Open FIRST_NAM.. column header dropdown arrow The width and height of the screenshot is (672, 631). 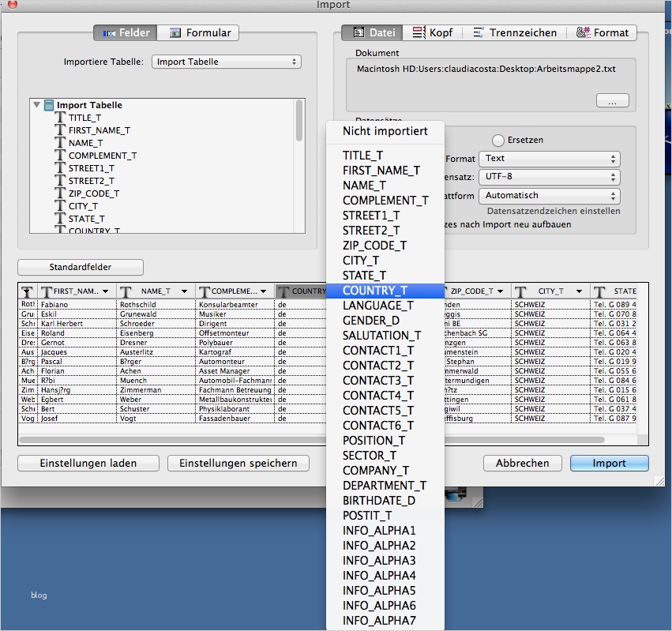[105, 291]
